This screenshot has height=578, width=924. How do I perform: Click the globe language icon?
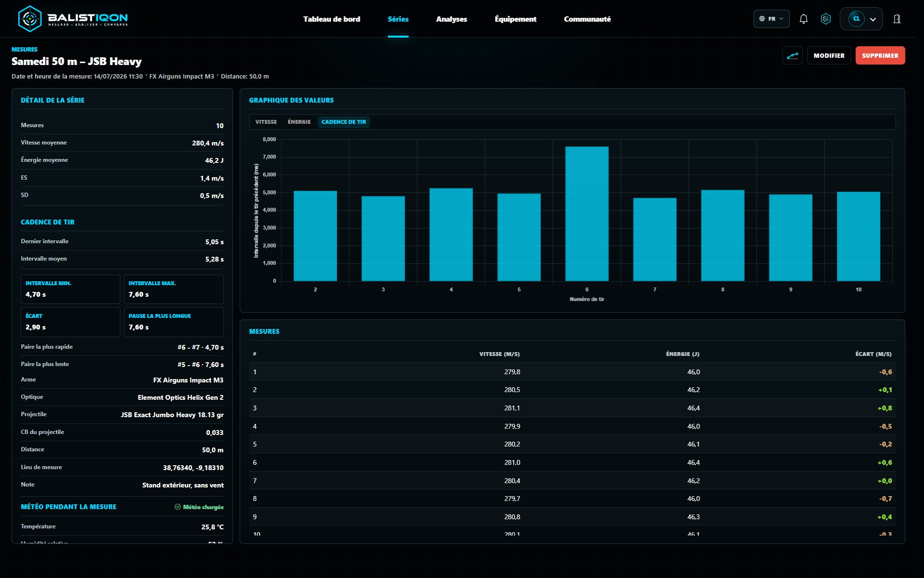click(762, 19)
